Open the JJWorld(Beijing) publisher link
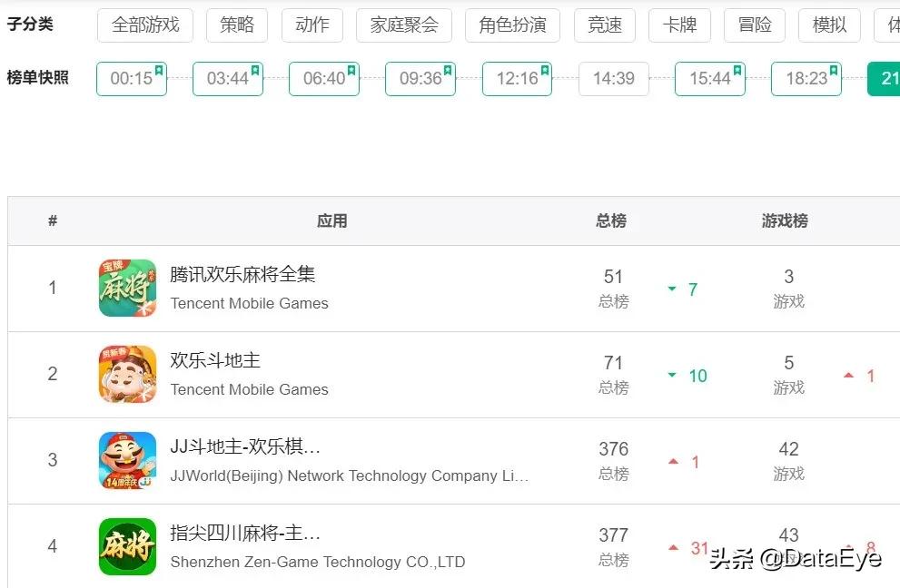Viewport: 900px width, 588px height. point(350,475)
